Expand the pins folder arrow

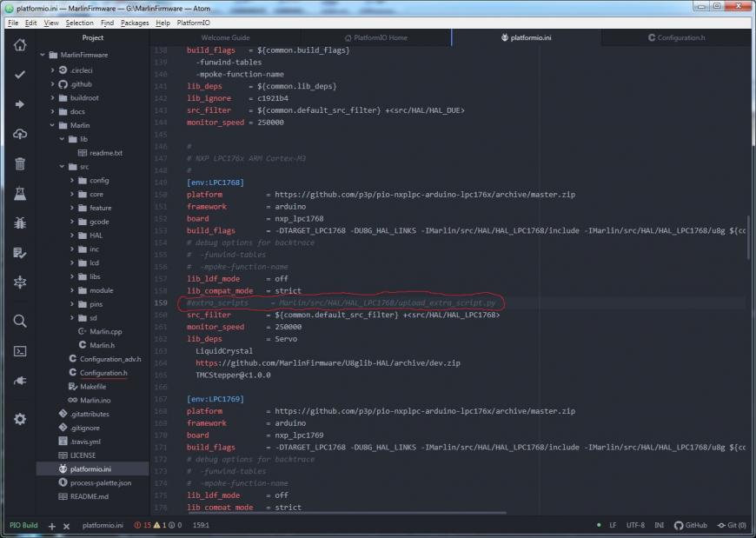tap(72, 304)
